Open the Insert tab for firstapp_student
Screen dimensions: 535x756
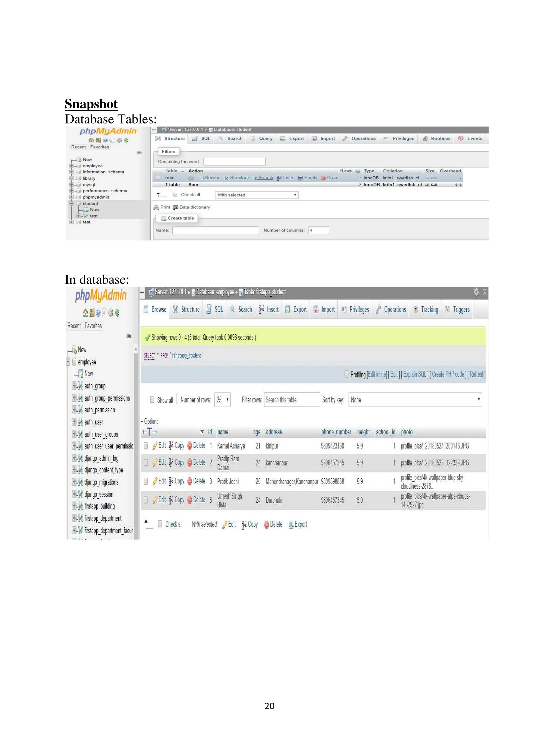(269, 309)
